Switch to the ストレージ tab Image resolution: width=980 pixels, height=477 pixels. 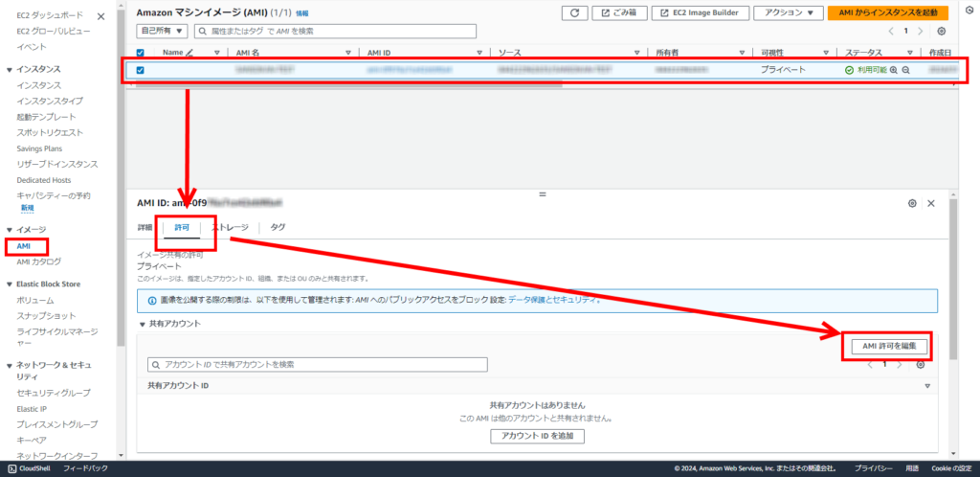(230, 228)
